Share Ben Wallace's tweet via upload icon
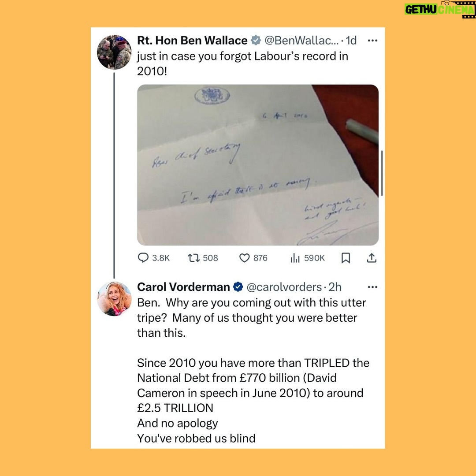476x476 pixels. [x=372, y=258]
